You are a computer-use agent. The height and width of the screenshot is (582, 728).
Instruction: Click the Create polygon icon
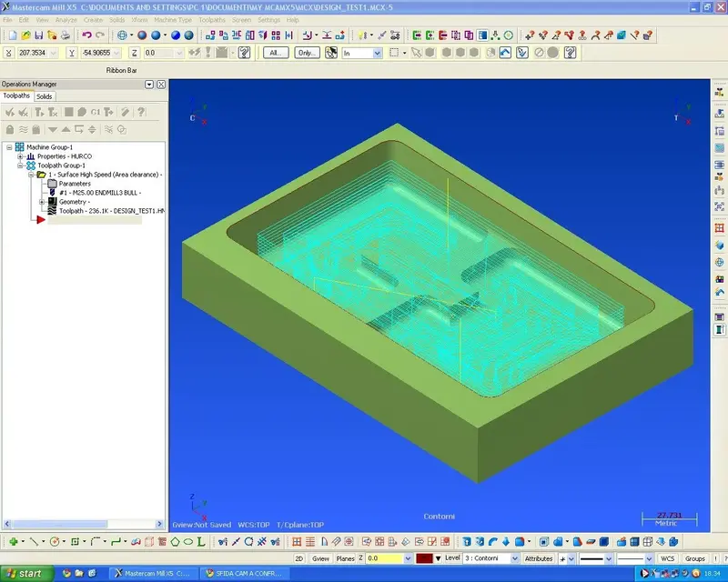(175, 542)
